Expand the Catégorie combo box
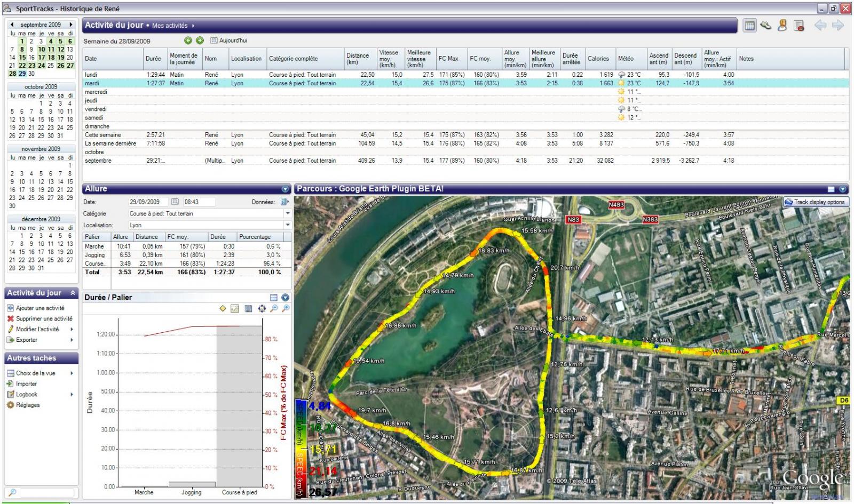Image resolution: width=854 pixels, height=504 pixels. tap(288, 213)
